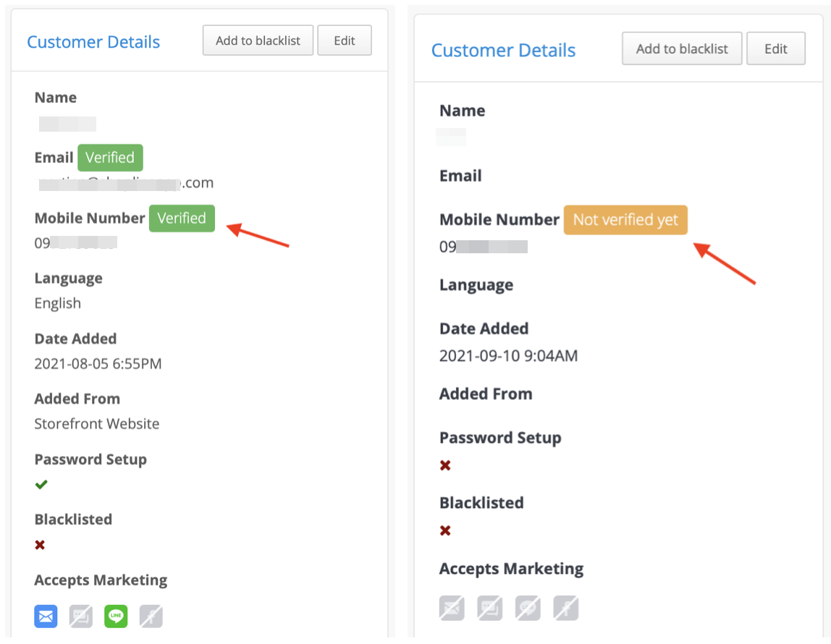Click the red Blacklisted cross in right panel
This screenshot has width=831, height=644.
pos(445,530)
